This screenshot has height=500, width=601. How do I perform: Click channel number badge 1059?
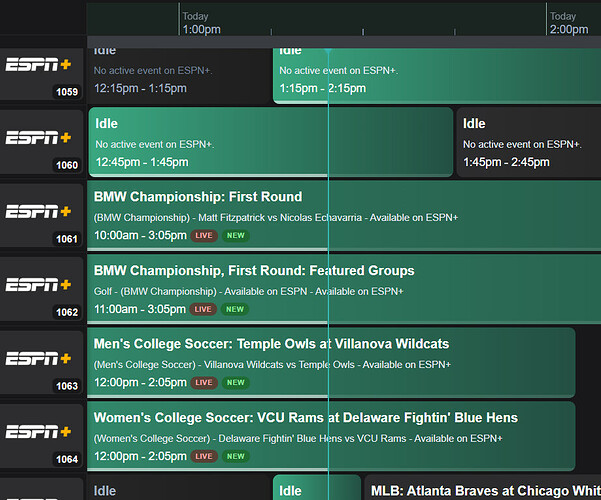point(67,92)
